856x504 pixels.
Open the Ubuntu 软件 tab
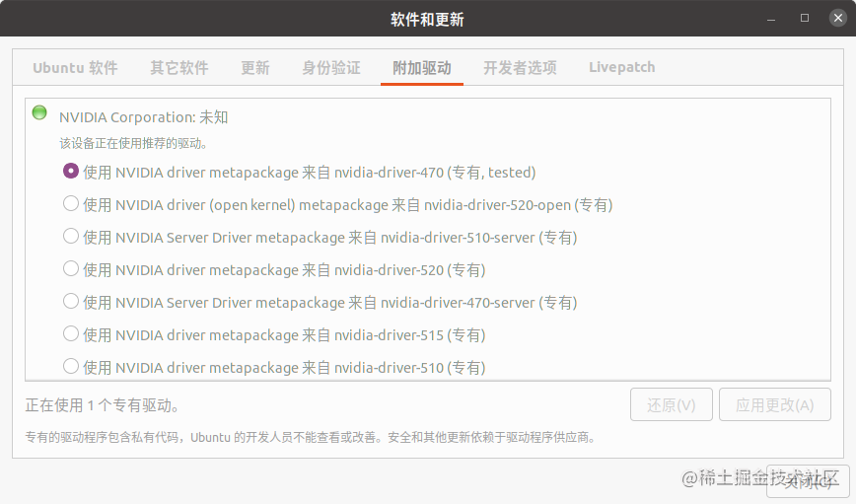pos(75,68)
